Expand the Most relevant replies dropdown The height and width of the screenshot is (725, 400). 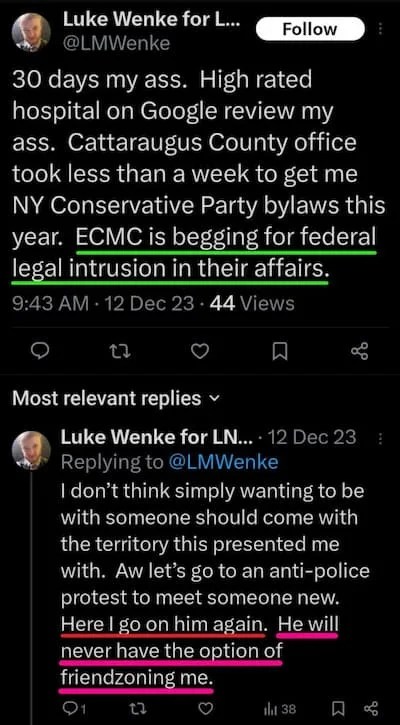coord(115,398)
